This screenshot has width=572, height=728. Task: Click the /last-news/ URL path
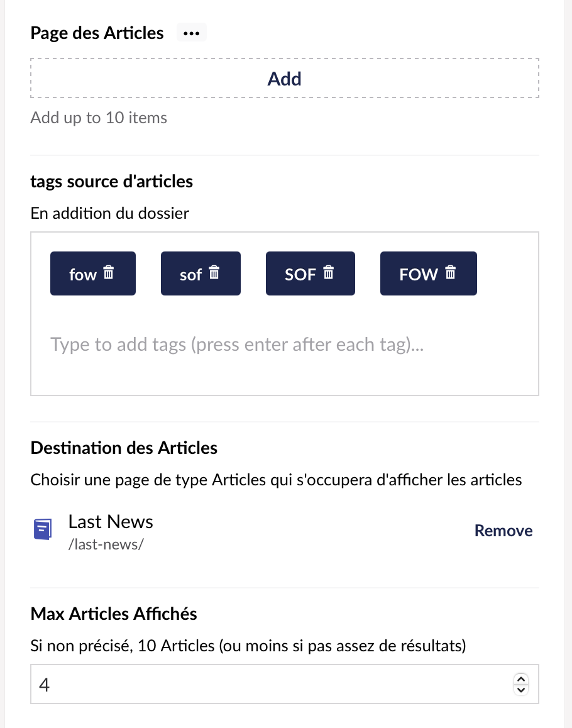coord(106,544)
